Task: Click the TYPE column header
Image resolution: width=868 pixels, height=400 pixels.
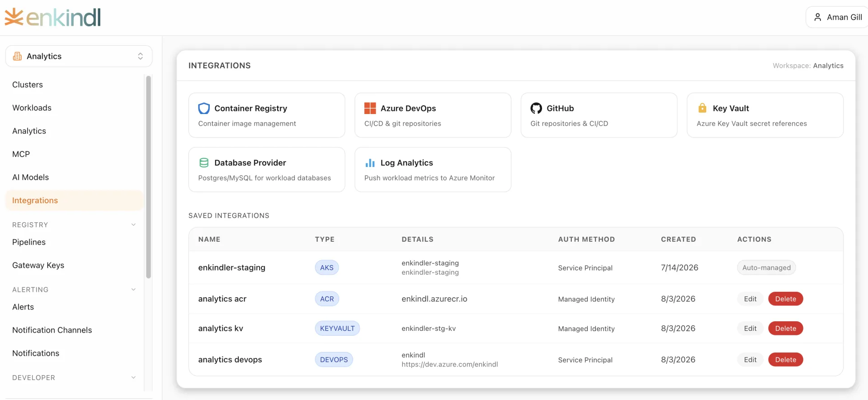Action: tap(325, 239)
